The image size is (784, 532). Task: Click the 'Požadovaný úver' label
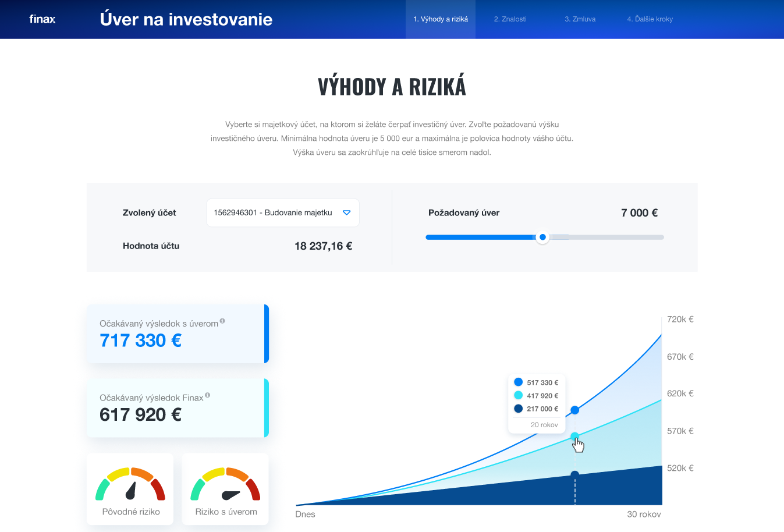(x=464, y=213)
